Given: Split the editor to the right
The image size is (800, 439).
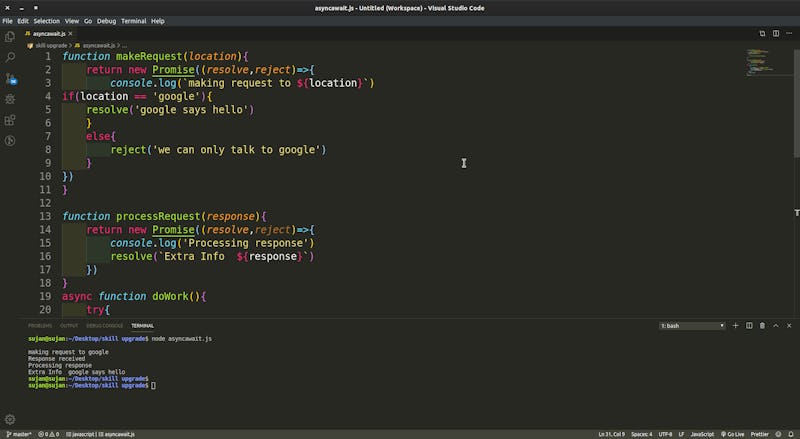Looking at the screenshot, I should coord(775,33).
